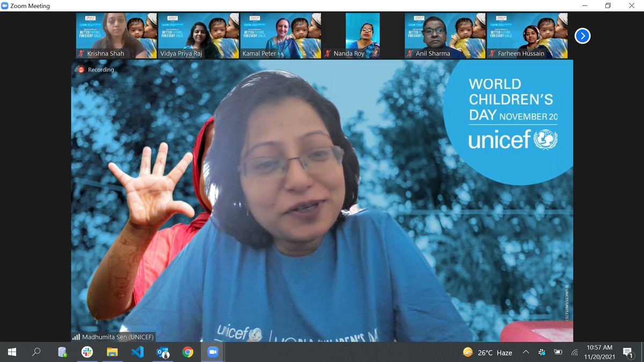Image resolution: width=644 pixels, height=362 pixels.
Task: Open the Windows Start menu
Action: coord(12,352)
